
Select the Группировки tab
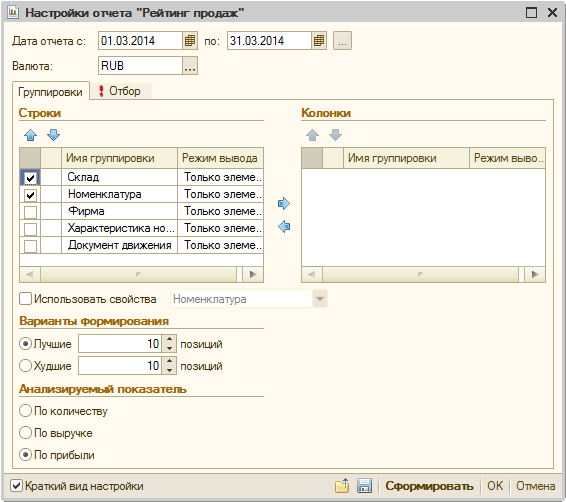click(x=51, y=92)
